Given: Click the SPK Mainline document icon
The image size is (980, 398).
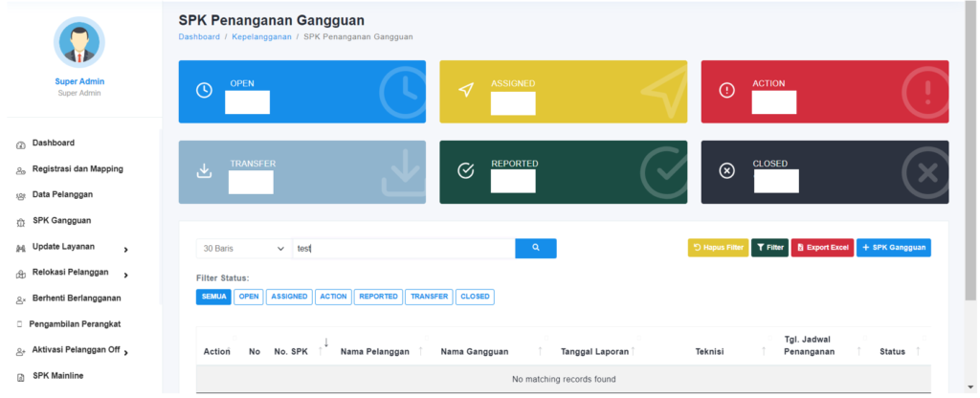Looking at the screenshot, I should (20, 377).
